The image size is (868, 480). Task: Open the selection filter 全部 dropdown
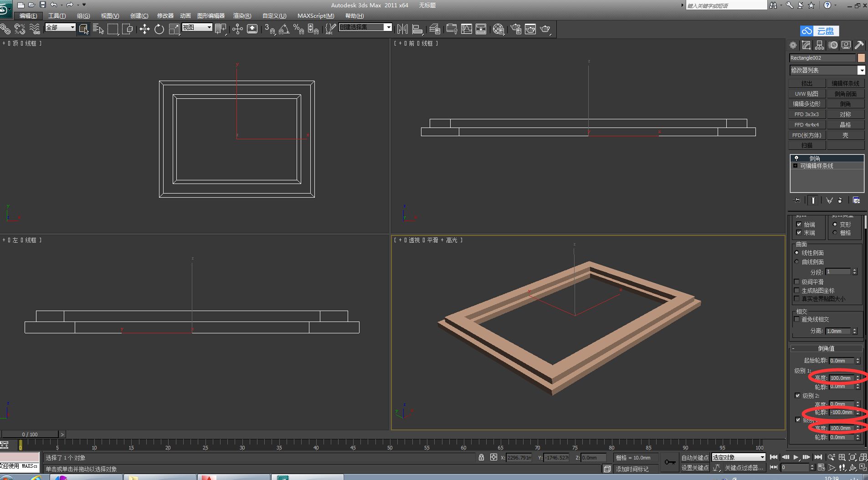tap(60, 27)
